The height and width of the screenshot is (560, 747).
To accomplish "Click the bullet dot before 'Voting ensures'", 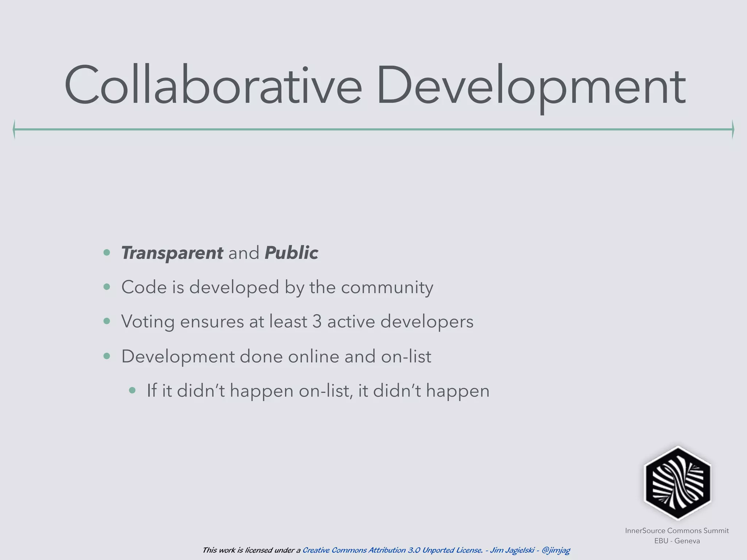I will click(x=107, y=321).
